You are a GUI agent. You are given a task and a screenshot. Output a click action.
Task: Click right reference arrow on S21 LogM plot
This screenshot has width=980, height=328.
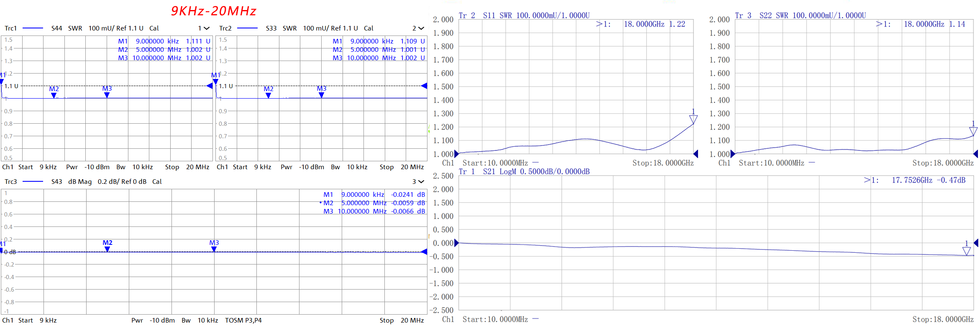click(976, 243)
